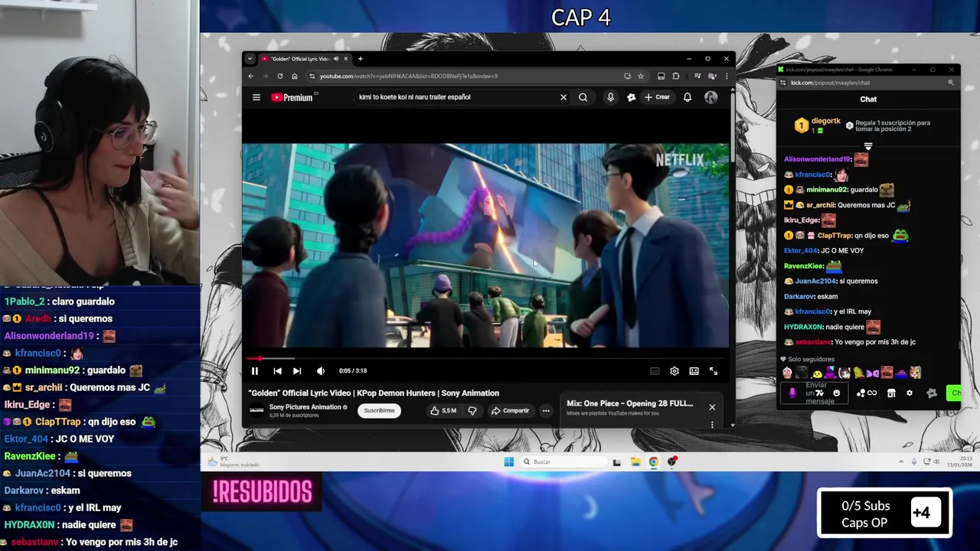Click Windows taskbar Buscar search box
Image resolution: width=980 pixels, height=551 pixels.
coord(563,461)
